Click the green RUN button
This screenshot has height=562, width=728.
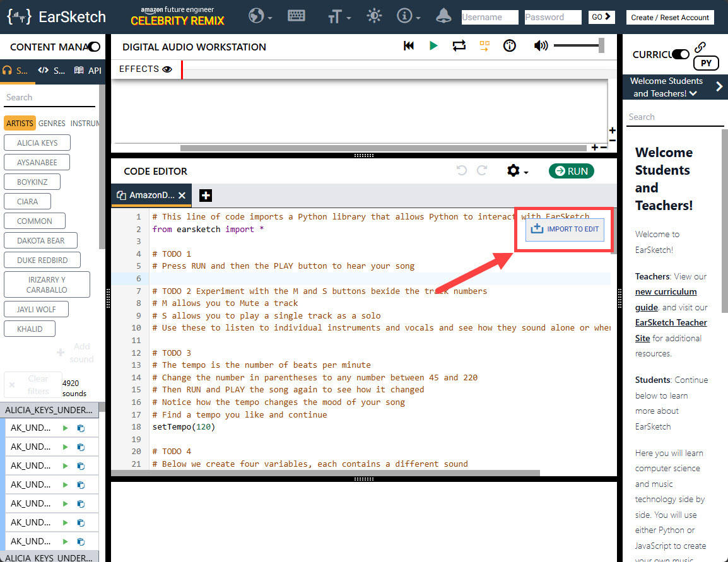(571, 171)
